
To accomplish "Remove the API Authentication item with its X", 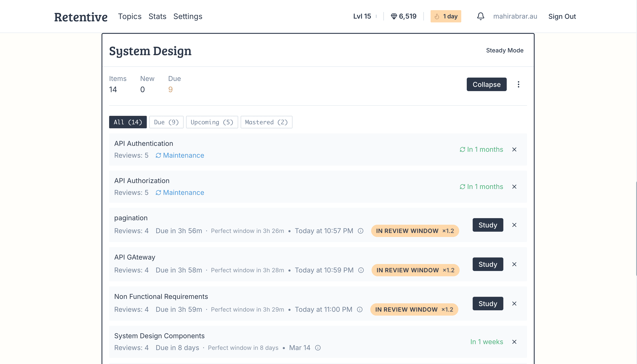I will [x=514, y=149].
